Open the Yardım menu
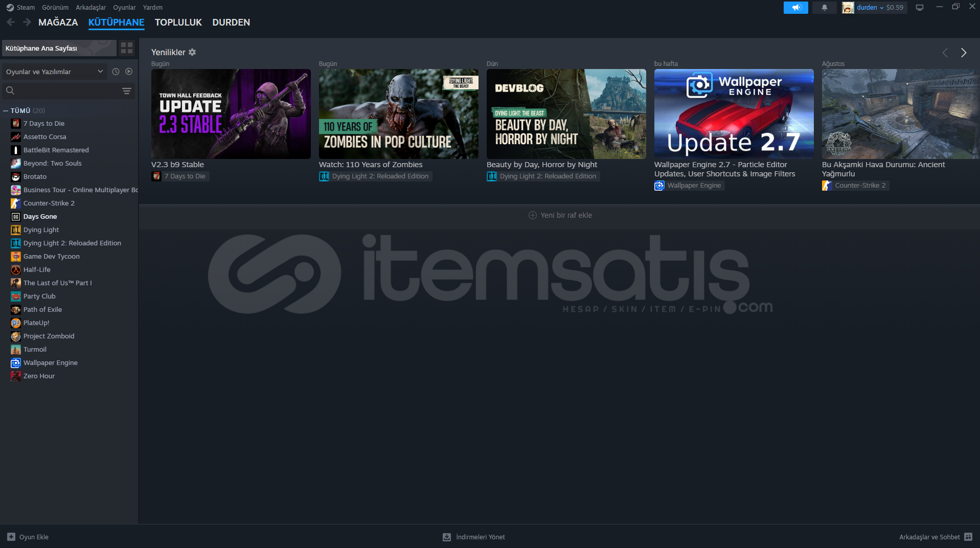 (x=153, y=7)
